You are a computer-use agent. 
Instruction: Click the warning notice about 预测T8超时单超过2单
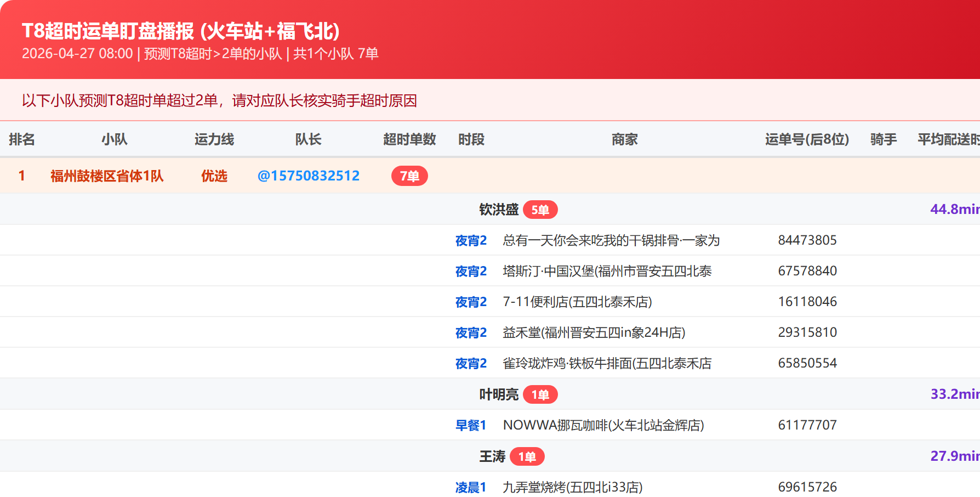pos(219,100)
